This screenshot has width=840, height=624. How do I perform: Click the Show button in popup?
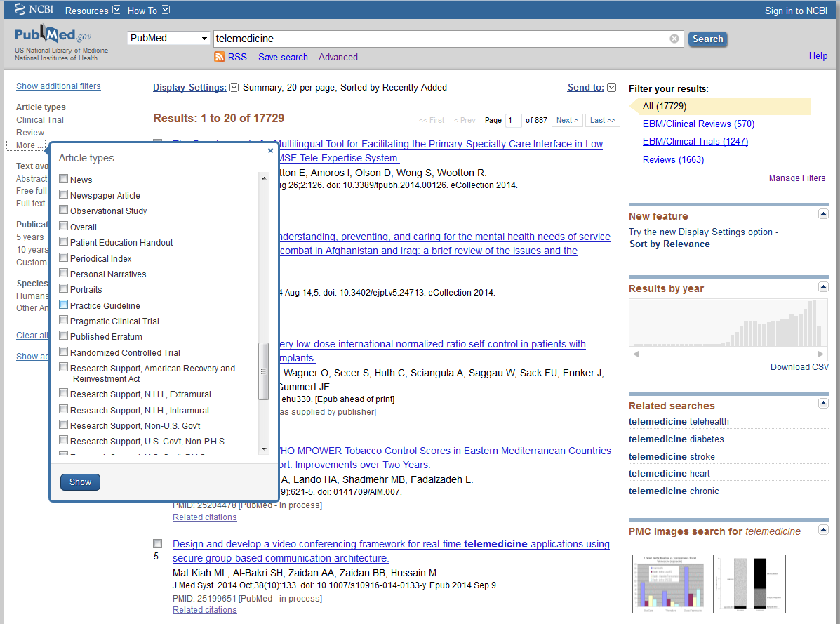81,482
